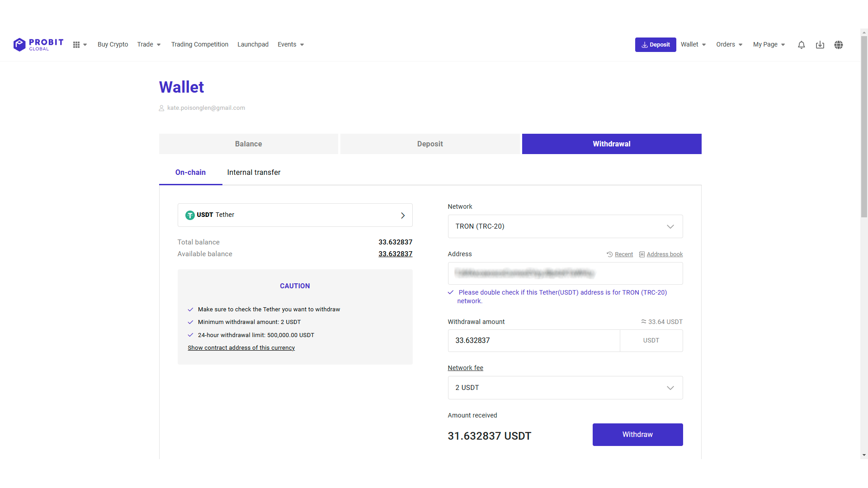Open the TRON (TRC-20) network dropdown
The height and width of the screenshot is (488, 868).
tap(565, 226)
